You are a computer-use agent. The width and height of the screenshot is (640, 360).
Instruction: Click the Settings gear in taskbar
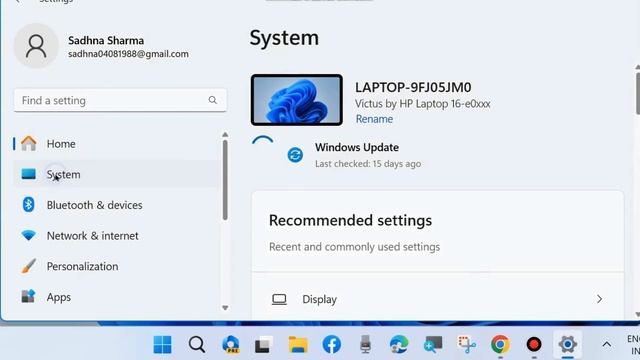click(568, 344)
